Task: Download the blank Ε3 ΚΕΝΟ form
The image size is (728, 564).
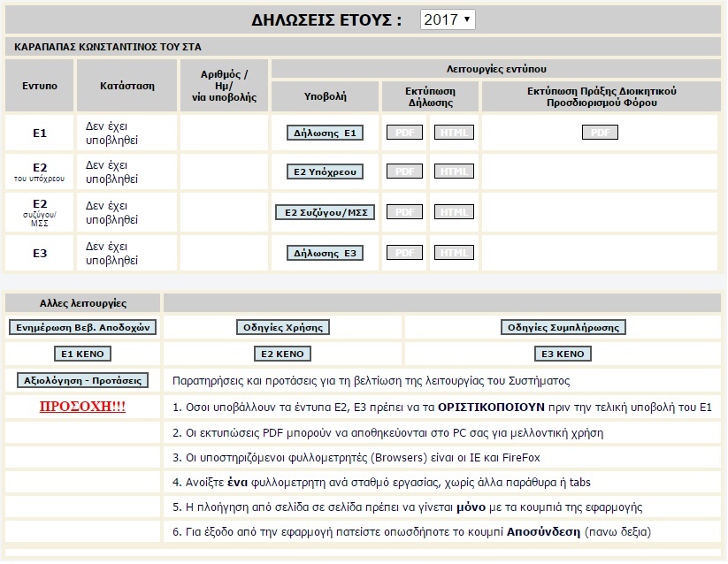Action: pos(563,354)
